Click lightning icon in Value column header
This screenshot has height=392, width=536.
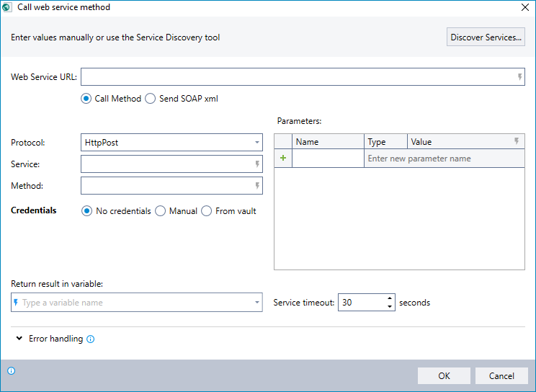517,141
